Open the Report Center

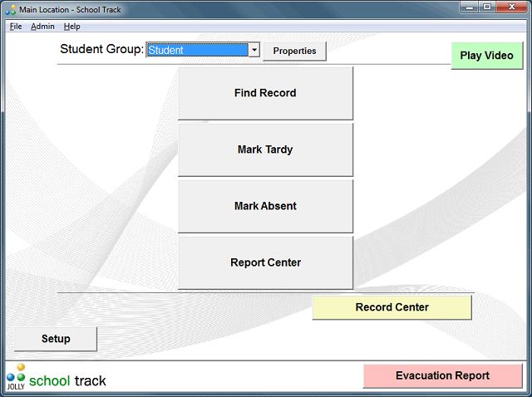[x=265, y=262]
